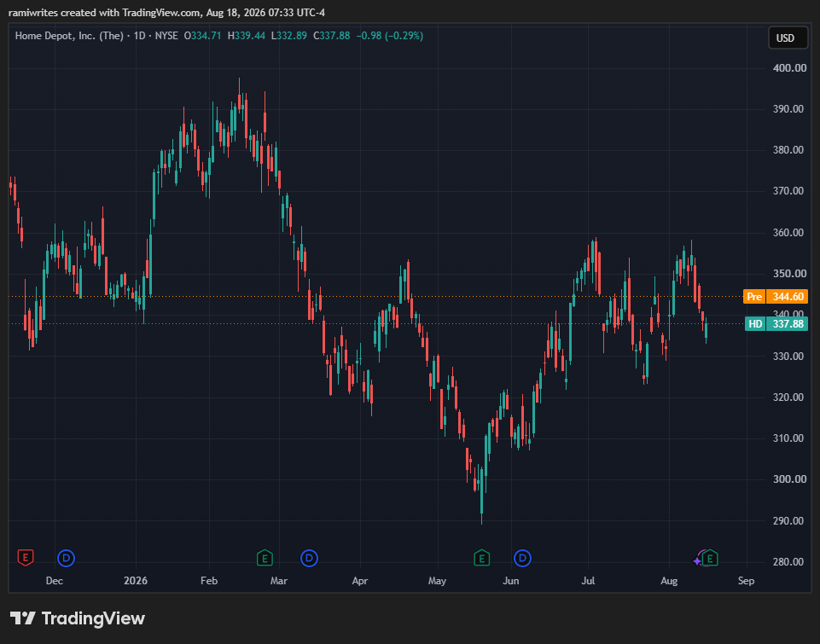
Task: Open the USD currency selector
Action: 788,38
